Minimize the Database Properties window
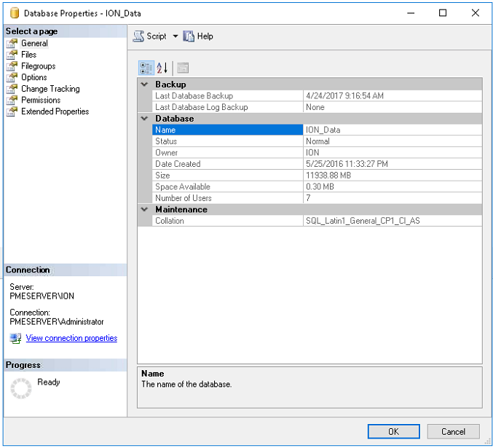Viewport: 493px width, 448px height. click(411, 13)
